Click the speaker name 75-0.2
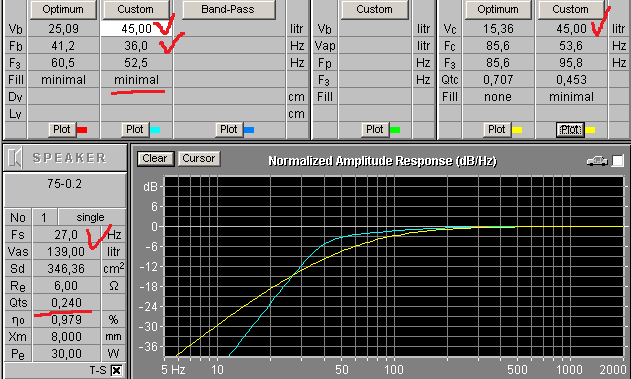This screenshot has width=631, height=379. 64,184
